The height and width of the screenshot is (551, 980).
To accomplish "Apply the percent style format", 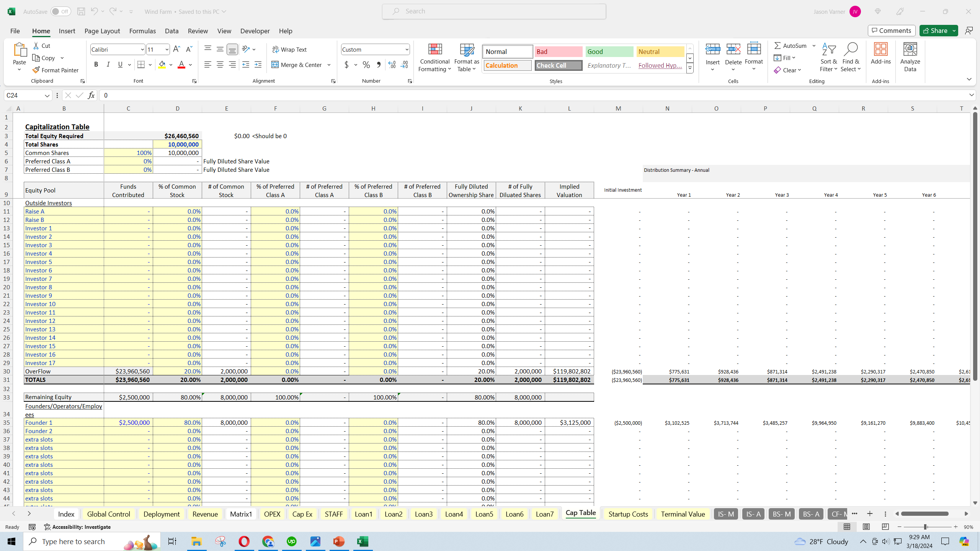I will (x=366, y=65).
